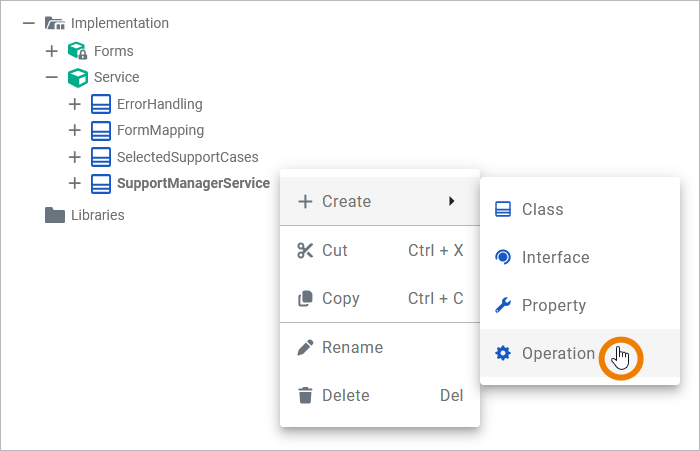The image size is (700, 451).
Task: Click the green Service package icon
Action: click(78, 77)
